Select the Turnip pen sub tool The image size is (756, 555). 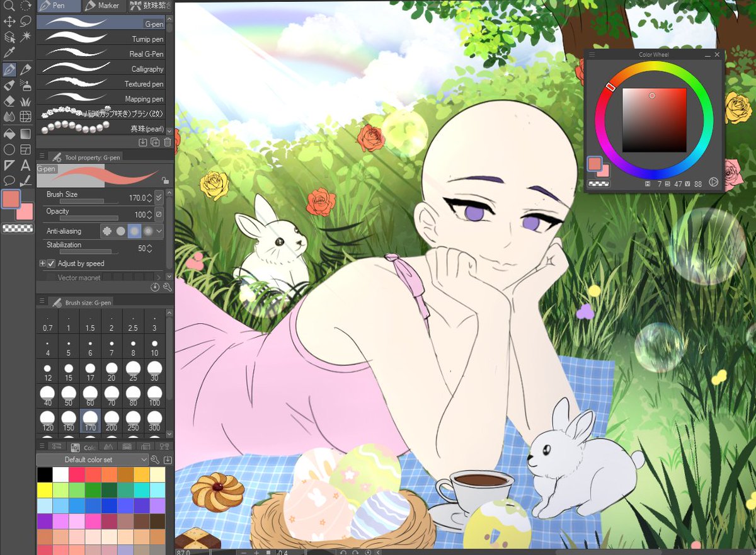(x=101, y=38)
